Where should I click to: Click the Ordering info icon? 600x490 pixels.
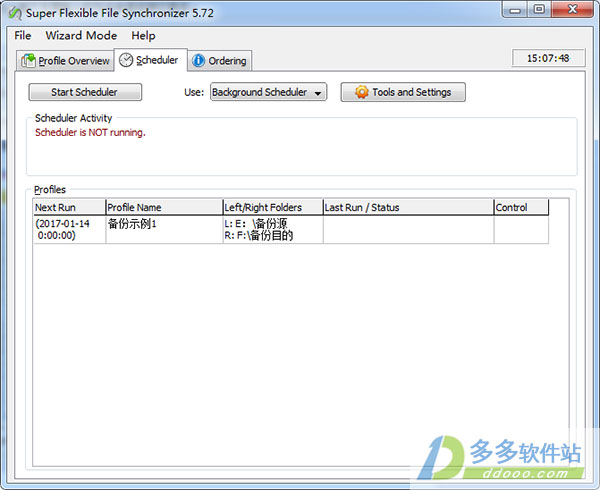(198, 60)
